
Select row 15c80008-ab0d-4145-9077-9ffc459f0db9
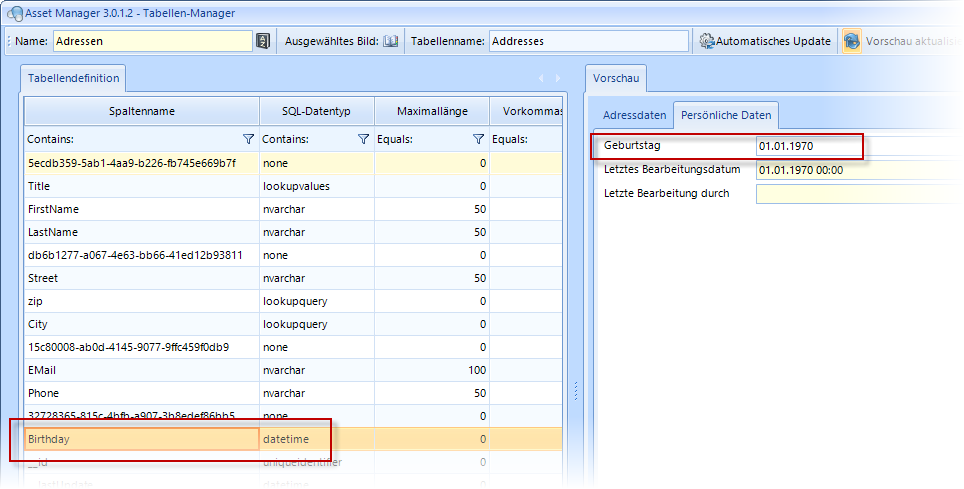pyautogui.click(x=293, y=348)
